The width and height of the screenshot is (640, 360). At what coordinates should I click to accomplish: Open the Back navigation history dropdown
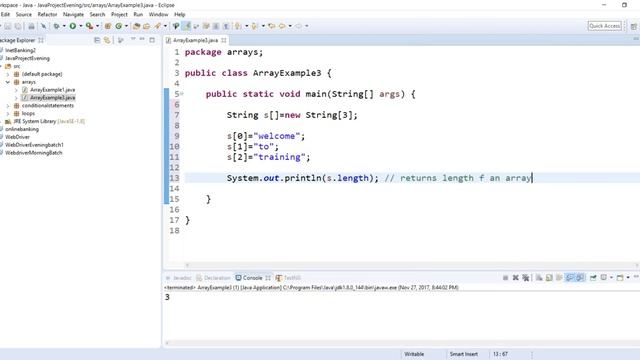click(290, 26)
